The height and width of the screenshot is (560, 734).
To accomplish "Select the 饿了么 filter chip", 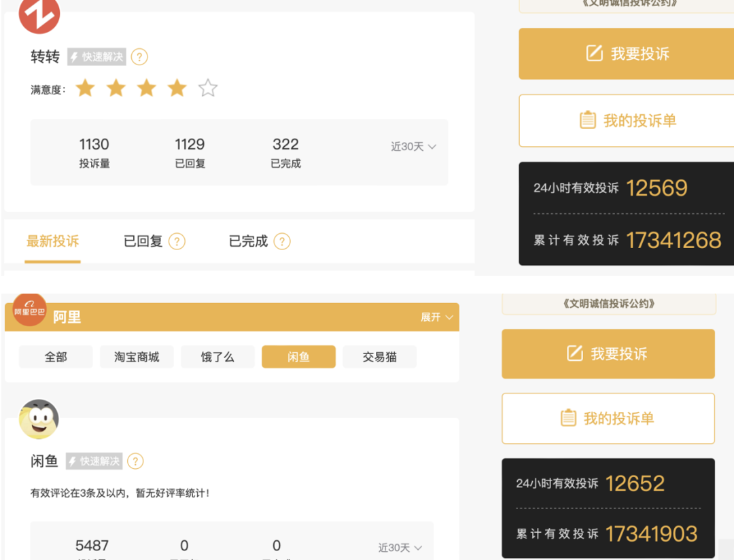I will point(217,357).
